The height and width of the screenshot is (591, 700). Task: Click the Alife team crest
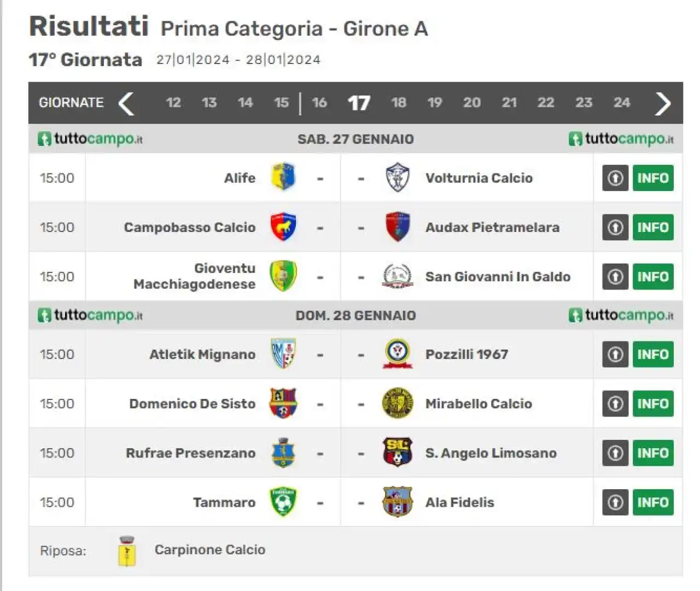[x=283, y=177]
